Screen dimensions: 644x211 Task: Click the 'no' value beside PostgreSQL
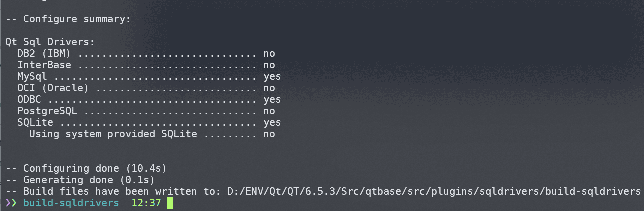click(x=269, y=111)
